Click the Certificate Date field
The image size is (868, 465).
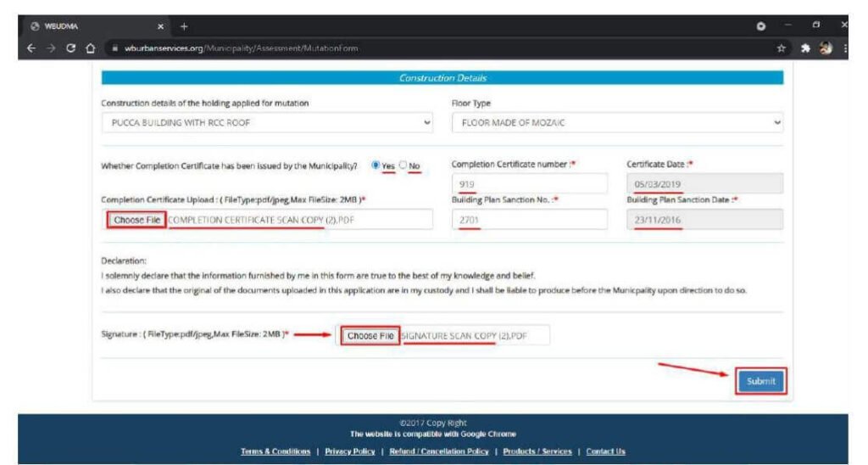[x=704, y=184]
